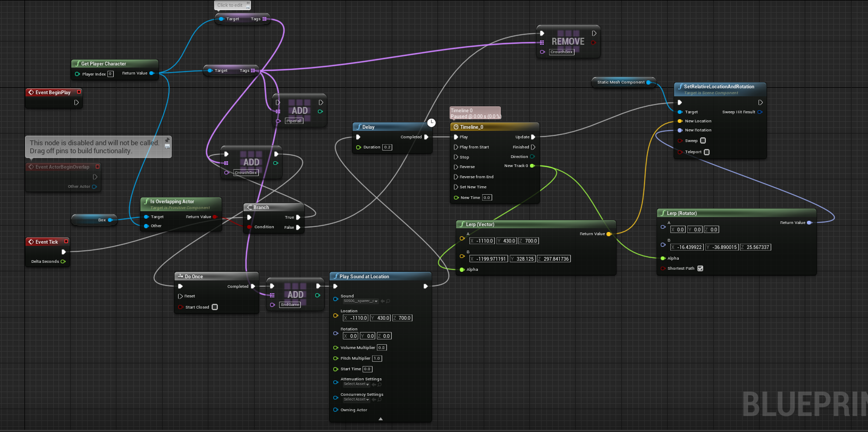
Task: Click the Get Player Character Return Value pin
Action: 151,73
